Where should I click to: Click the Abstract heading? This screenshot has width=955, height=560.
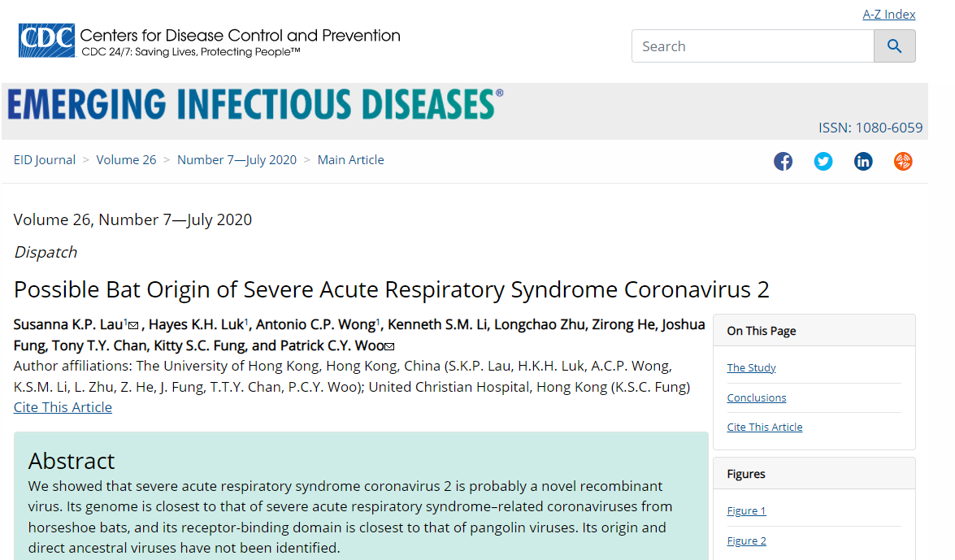pyautogui.click(x=72, y=462)
